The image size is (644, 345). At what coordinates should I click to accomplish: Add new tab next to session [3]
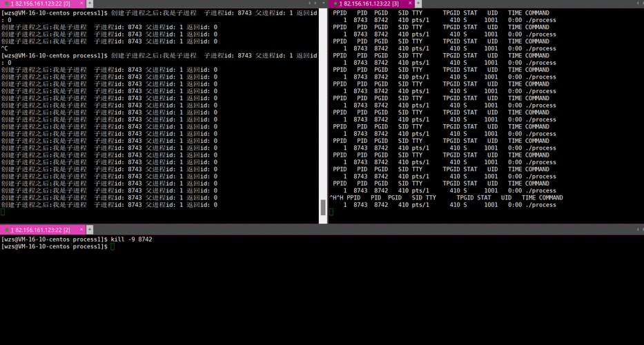click(x=418, y=4)
